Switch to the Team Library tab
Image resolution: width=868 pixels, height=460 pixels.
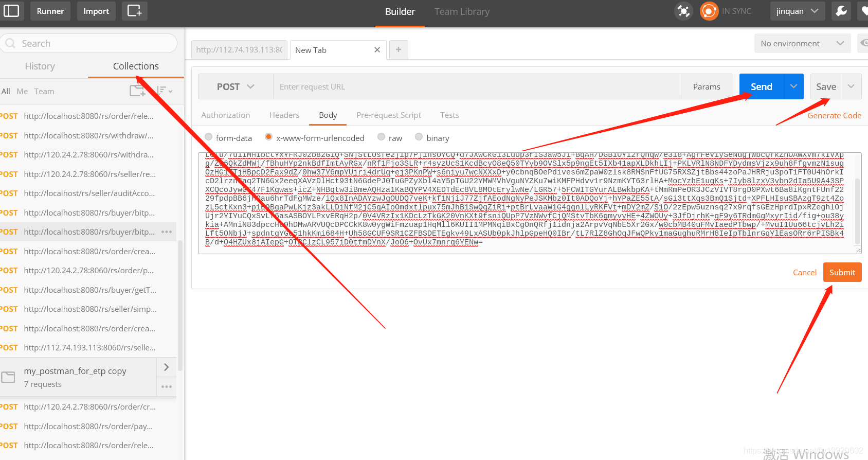(462, 11)
